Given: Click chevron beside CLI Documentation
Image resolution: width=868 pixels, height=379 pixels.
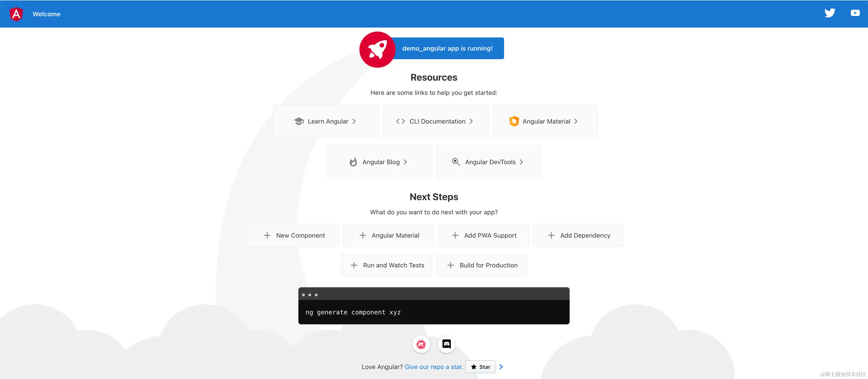Looking at the screenshot, I should pos(471,121).
